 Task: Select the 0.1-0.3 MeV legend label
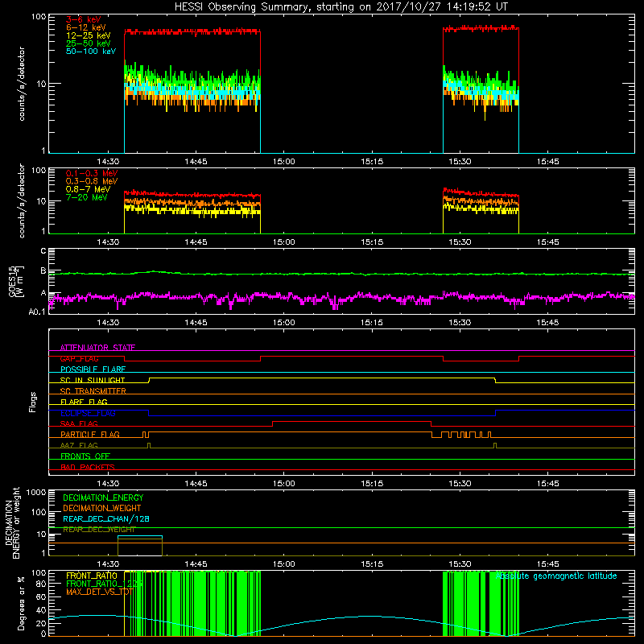click(x=92, y=173)
